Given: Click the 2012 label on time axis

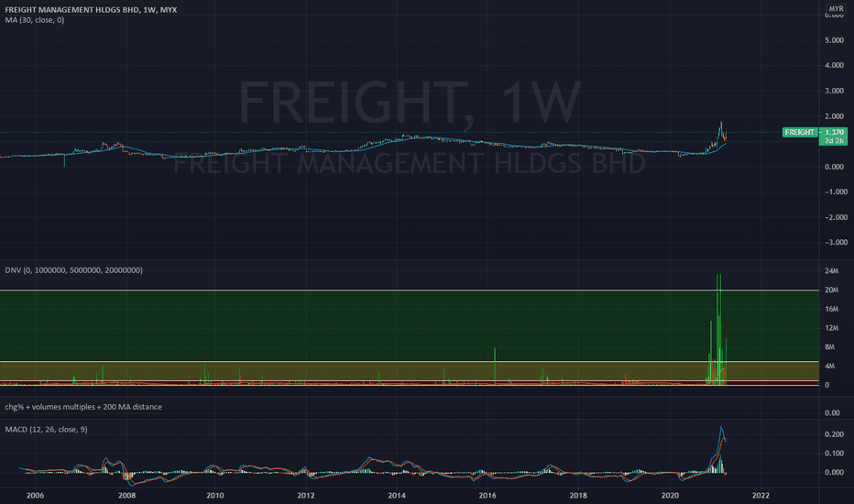Looking at the screenshot, I should pyautogui.click(x=306, y=495).
